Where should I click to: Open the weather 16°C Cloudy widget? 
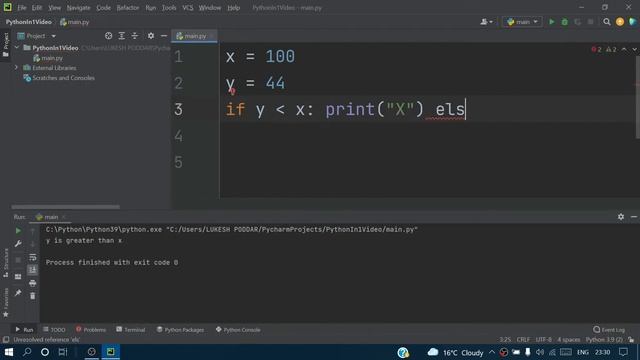tap(456, 352)
